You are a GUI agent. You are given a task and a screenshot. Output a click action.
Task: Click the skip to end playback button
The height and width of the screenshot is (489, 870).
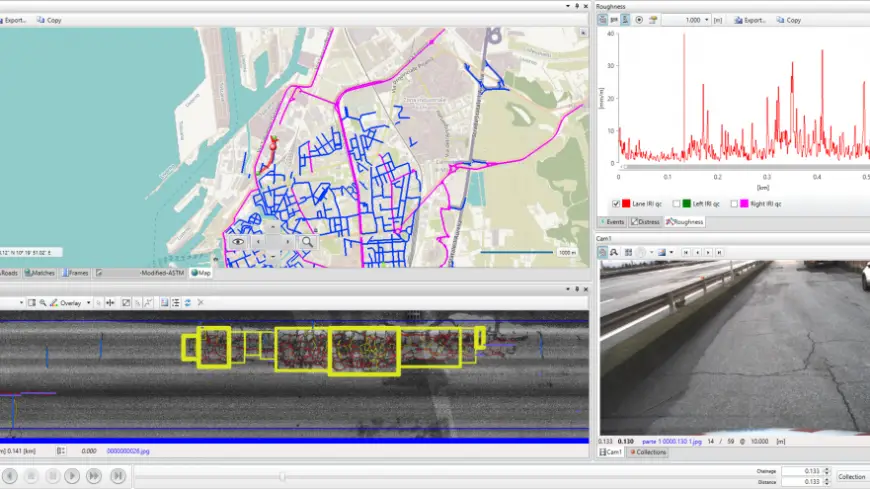click(118, 476)
